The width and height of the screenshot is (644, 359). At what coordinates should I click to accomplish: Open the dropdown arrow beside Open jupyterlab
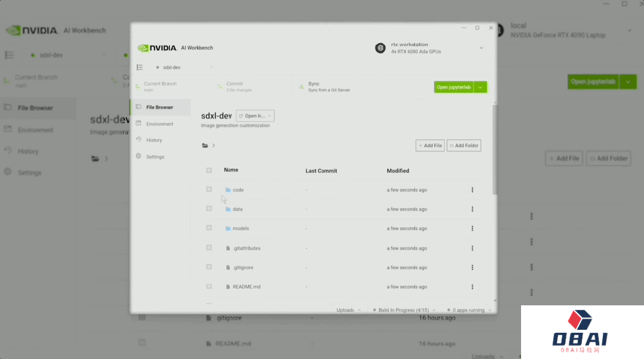pos(481,87)
